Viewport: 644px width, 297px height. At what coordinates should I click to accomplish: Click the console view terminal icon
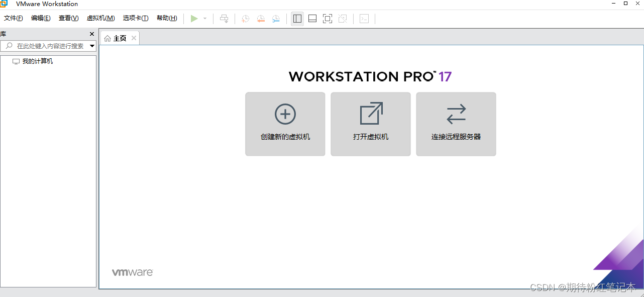pos(364,19)
